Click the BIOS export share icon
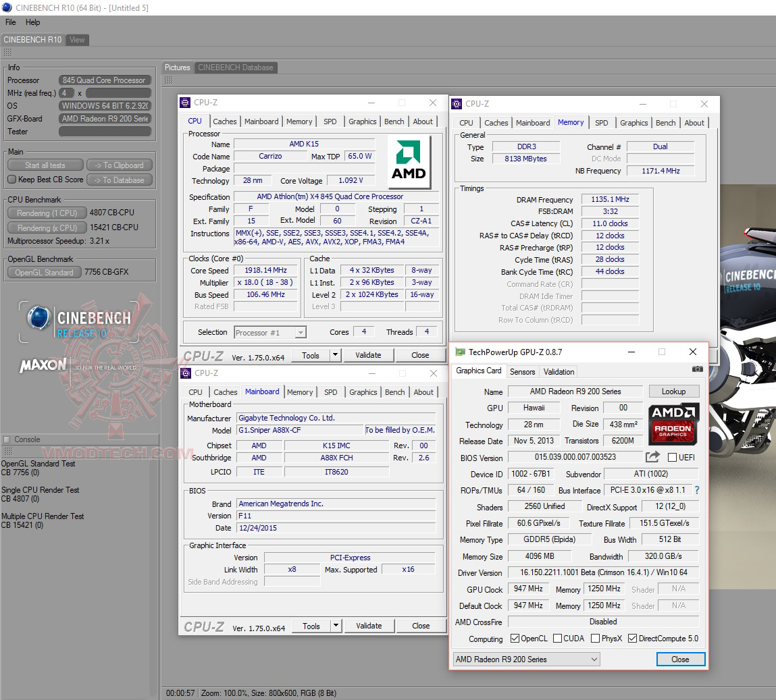Screen dimensions: 776x700 (x=652, y=457)
